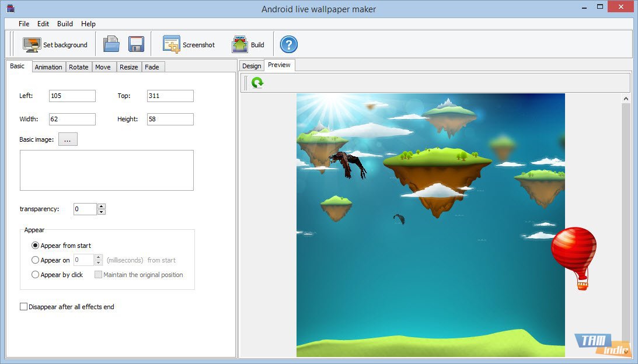The height and width of the screenshot is (364, 638).
Task: Choose the Appear on milliseconds option
Action: click(x=36, y=260)
